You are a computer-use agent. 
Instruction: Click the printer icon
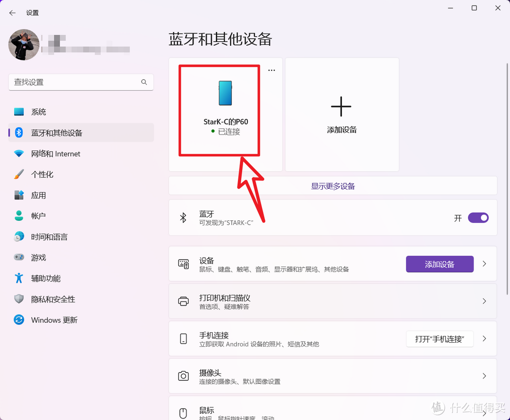click(183, 301)
